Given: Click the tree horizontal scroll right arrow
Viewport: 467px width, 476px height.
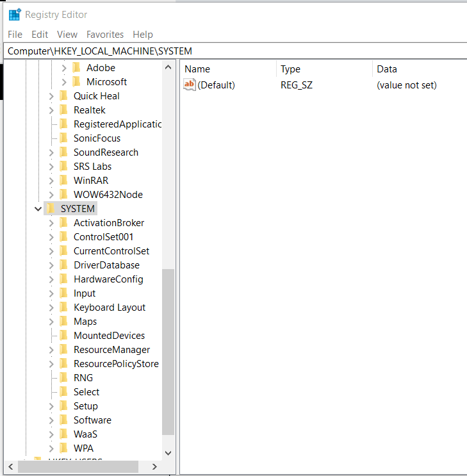Looking at the screenshot, I should point(154,466).
